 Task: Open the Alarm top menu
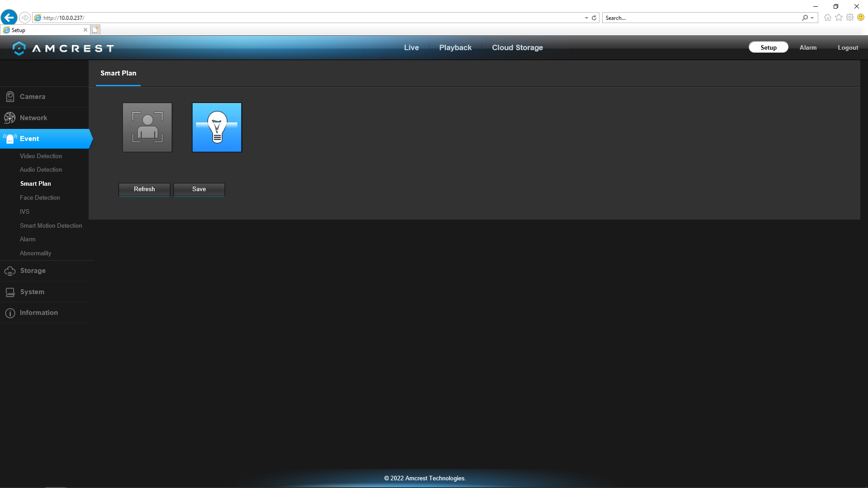click(808, 47)
